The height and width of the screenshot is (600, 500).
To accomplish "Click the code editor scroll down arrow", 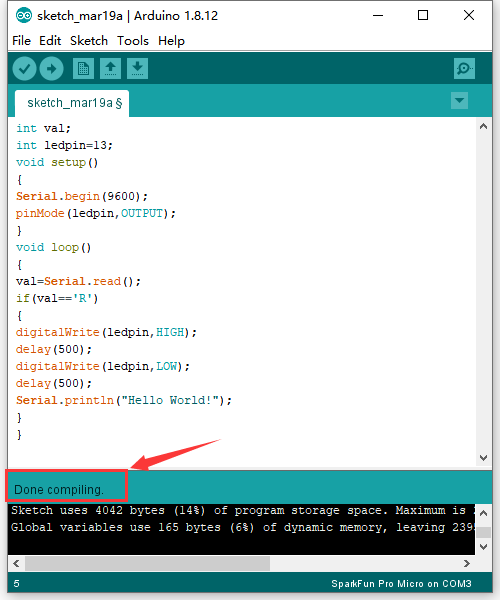I will pos(484,458).
